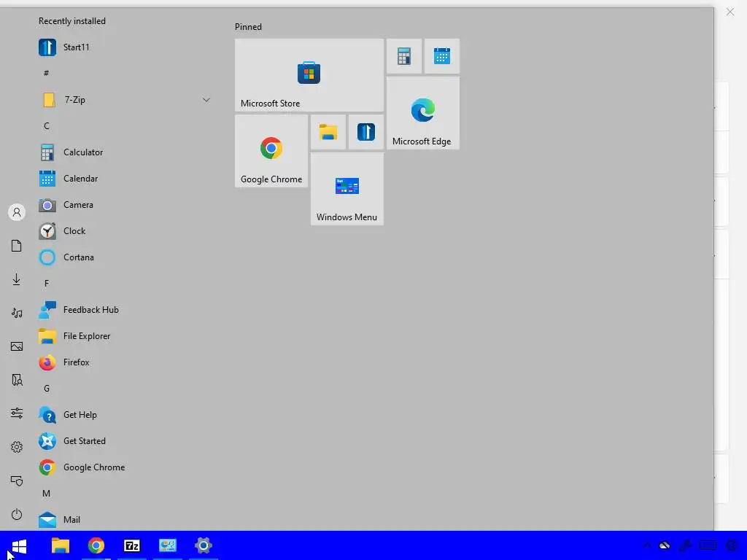Open the Microsoft Store pinned tile
Screen dimensions: 747x560
(x=309, y=75)
